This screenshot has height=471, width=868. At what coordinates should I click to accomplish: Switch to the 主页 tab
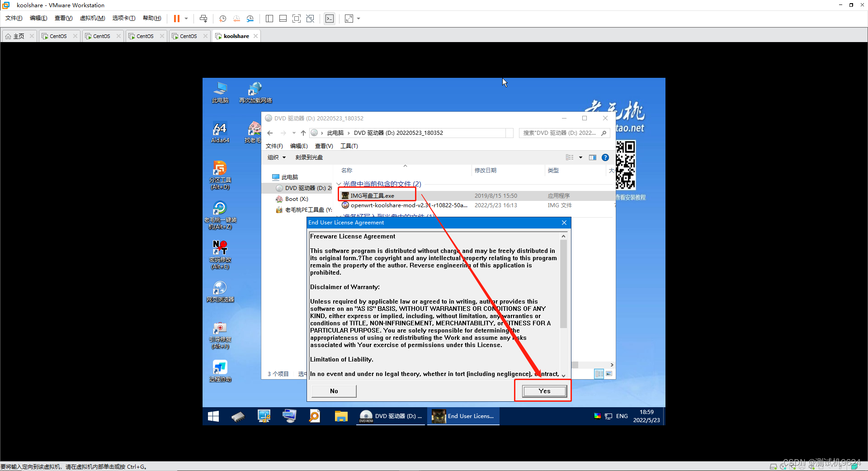click(x=19, y=36)
